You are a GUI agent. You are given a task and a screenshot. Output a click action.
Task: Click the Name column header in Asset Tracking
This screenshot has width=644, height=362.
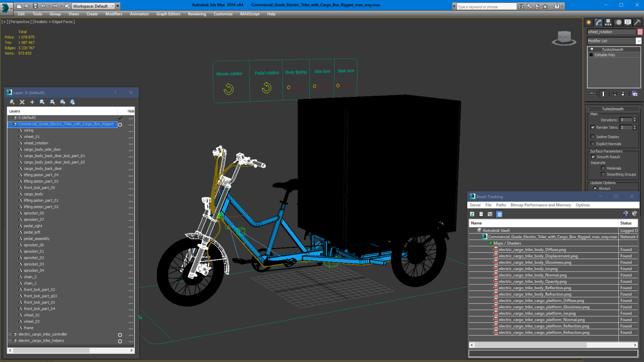[x=543, y=223]
